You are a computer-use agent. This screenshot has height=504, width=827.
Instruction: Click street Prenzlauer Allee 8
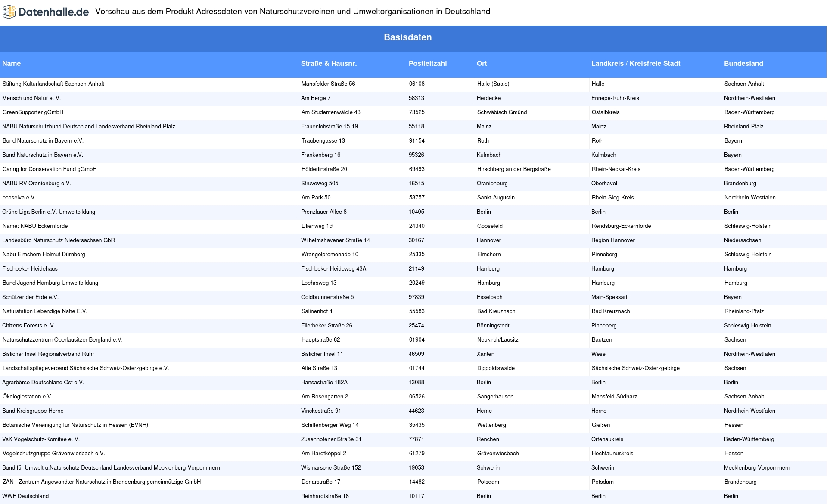[x=324, y=212]
